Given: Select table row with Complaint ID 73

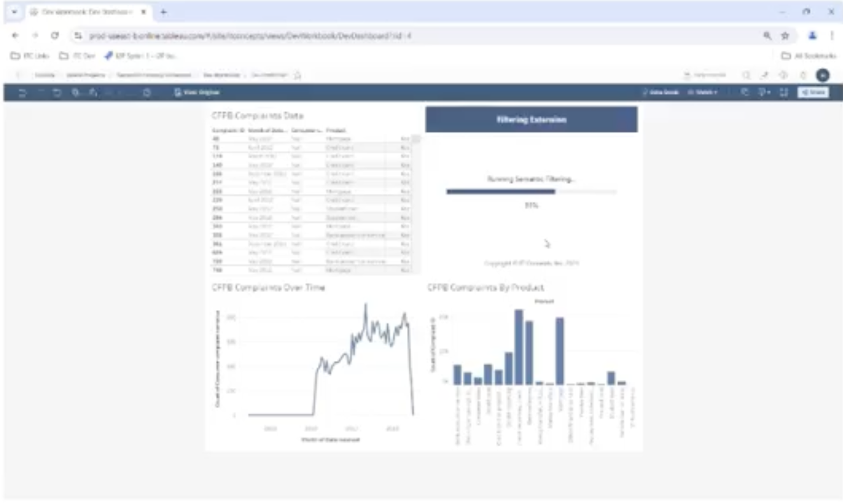Looking at the screenshot, I should [x=311, y=147].
